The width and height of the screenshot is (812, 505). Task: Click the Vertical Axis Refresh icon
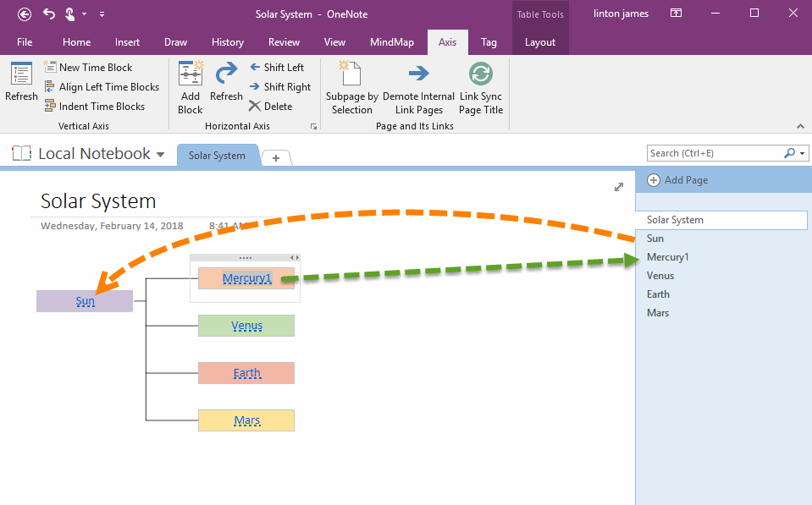(21, 75)
